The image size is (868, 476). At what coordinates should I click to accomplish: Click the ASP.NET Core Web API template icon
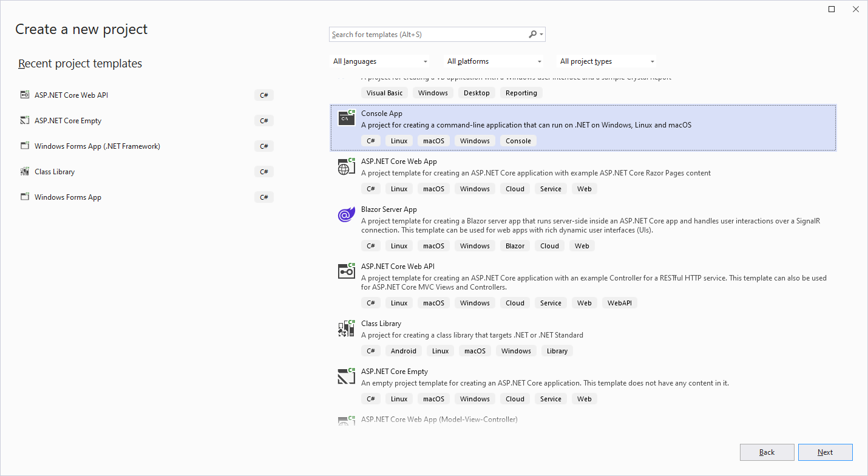pos(347,271)
